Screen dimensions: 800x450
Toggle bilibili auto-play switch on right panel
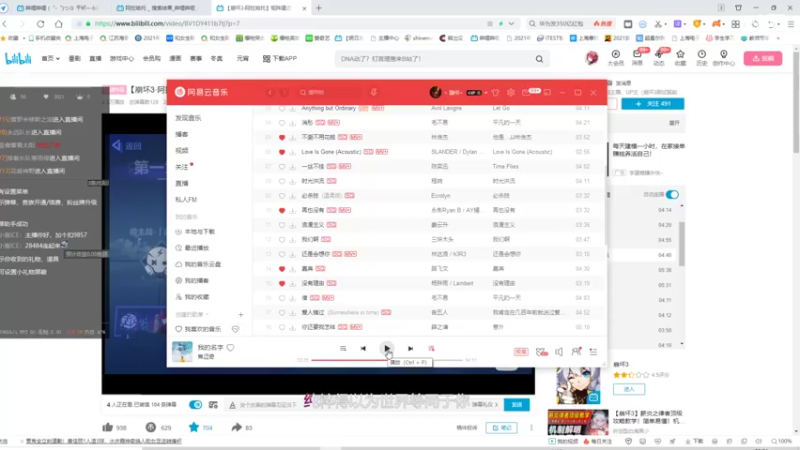tap(672, 194)
